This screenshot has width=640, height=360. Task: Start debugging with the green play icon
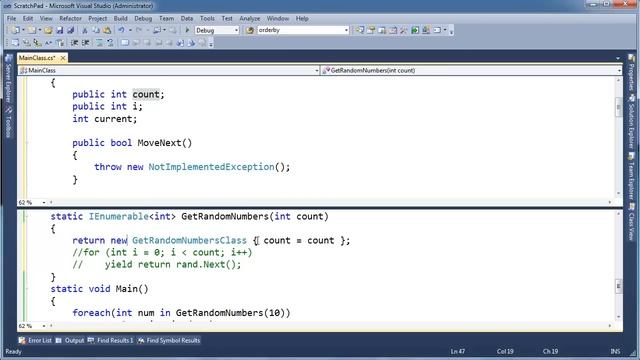187,30
